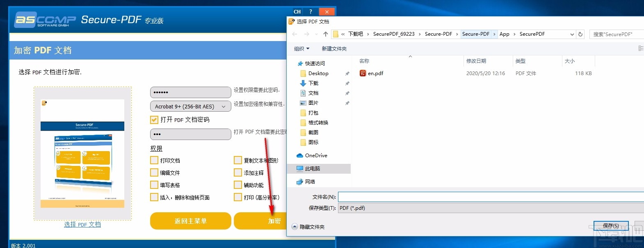Focus the open-document password field

pyautogui.click(x=191, y=134)
